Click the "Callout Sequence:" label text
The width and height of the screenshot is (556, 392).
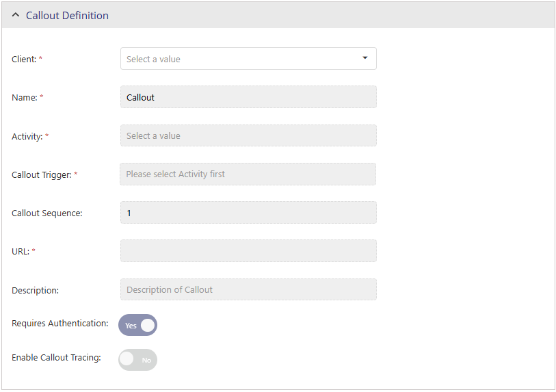[47, 213]
